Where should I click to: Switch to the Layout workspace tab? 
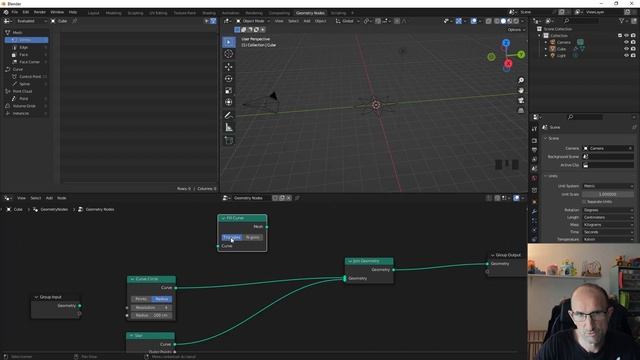coord(93,13)
